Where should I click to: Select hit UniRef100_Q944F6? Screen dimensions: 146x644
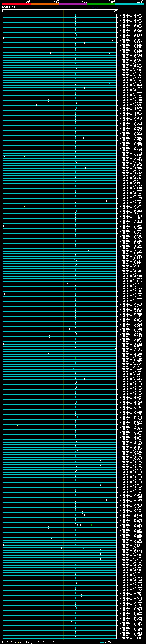click(131, 35)
